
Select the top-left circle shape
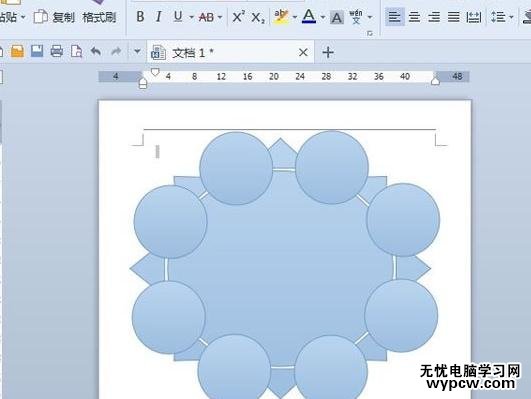click(x=236, y=168)
